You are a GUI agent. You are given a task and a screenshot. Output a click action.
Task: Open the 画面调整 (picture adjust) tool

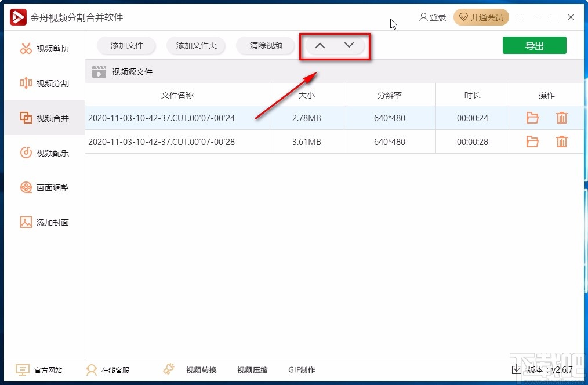(43, 187)
